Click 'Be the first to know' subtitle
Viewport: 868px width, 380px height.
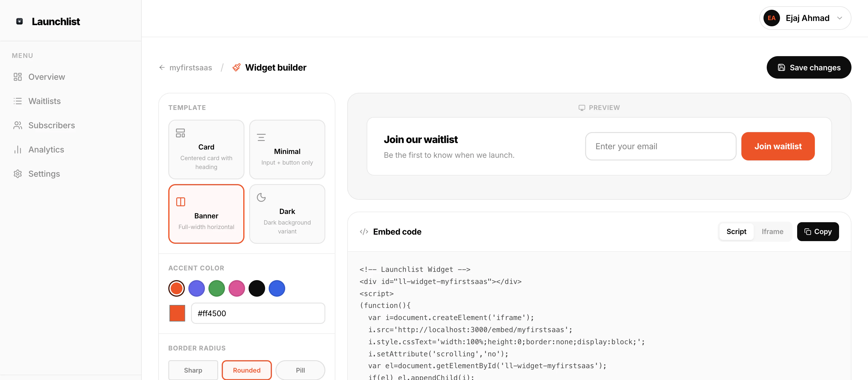pos(449,155)
